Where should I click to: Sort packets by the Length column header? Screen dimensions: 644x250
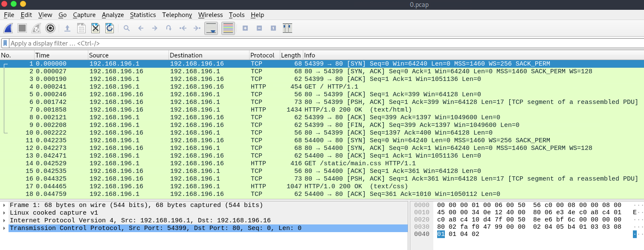(290, 55)
